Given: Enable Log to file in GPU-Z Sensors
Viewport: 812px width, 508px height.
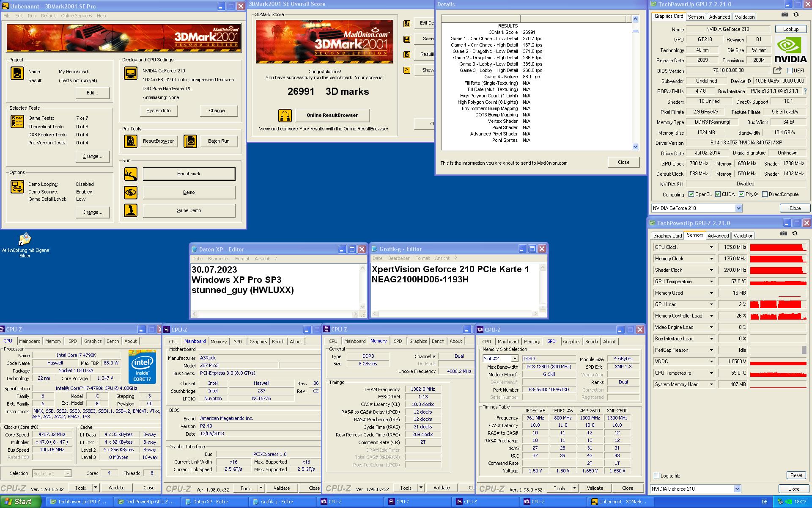Looking at the screenshot, I should [656, 476].
